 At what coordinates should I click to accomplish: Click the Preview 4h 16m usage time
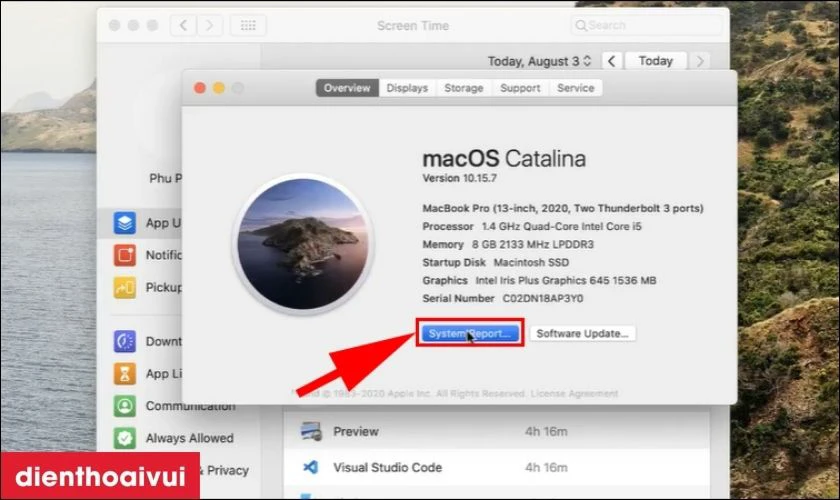click(546, 431)
